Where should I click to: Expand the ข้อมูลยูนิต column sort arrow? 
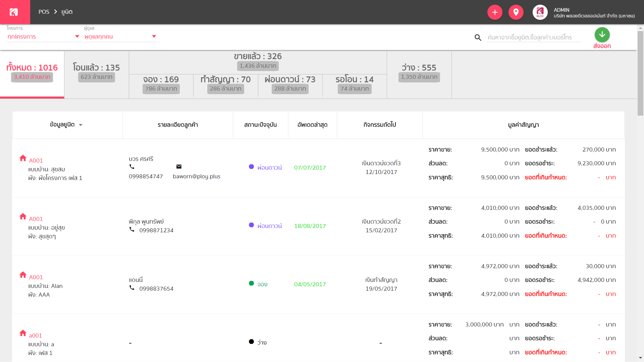[x=80, y=125]
